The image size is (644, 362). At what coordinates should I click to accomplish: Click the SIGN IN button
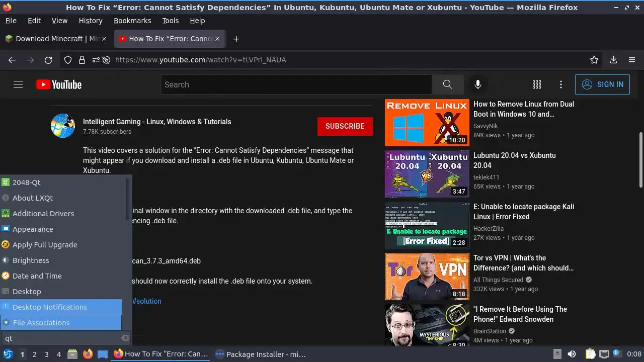click(602, 84)
